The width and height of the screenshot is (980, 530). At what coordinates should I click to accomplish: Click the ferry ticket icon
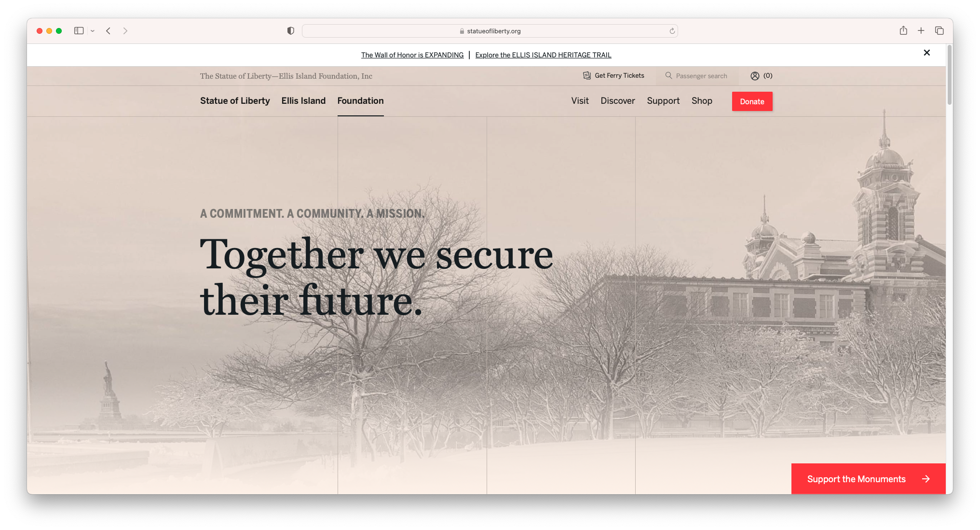coord(587,76)
